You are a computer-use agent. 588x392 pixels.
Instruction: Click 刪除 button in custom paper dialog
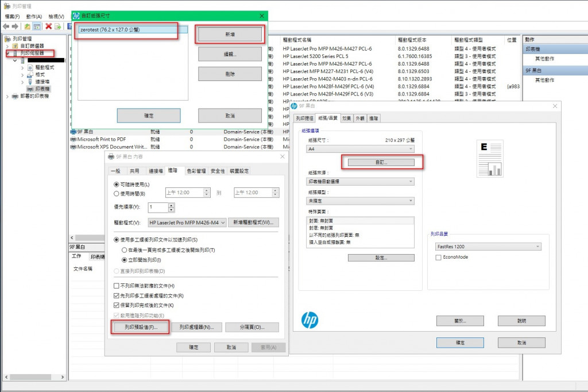(x=230, y=74)
